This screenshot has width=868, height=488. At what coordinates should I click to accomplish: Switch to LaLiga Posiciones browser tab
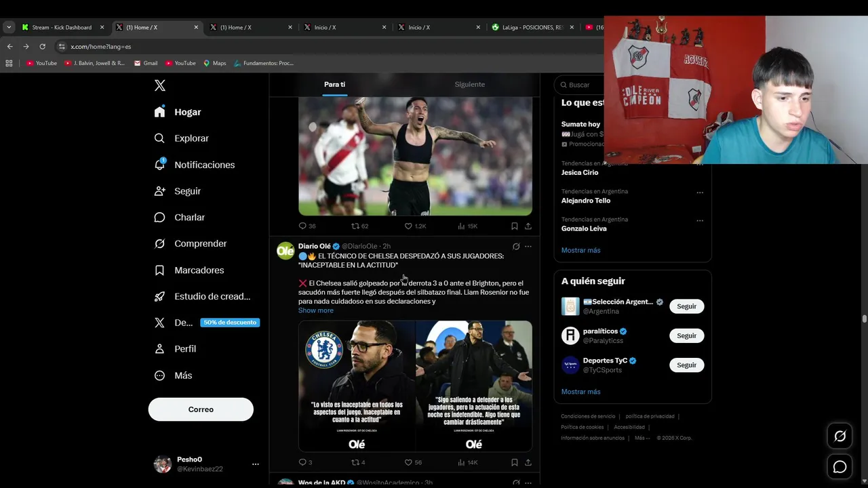tap(532, 27)
